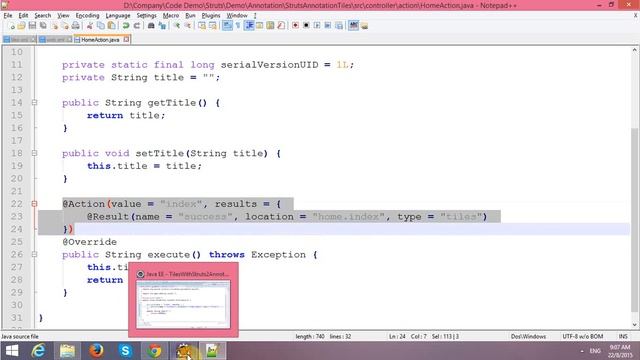Click the vertical scrollbar up arrow
Image resolution: width=640 pixels, height=360 pixels.
pyautogui.click(x=635, y=50)
